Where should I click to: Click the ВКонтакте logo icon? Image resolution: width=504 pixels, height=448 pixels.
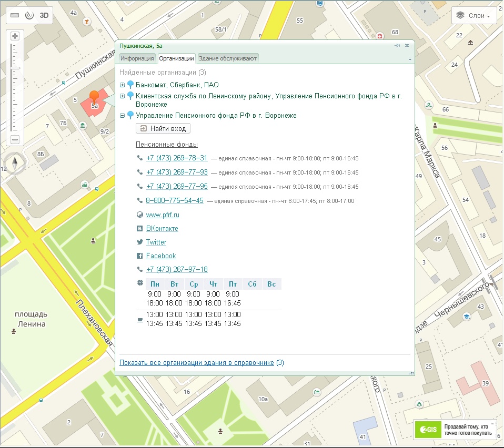click(x=139, y=229)
